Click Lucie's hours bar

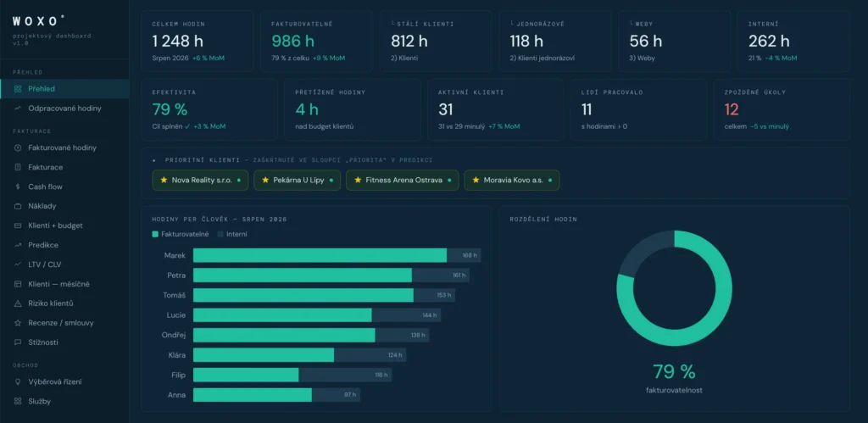pos(317,315)
